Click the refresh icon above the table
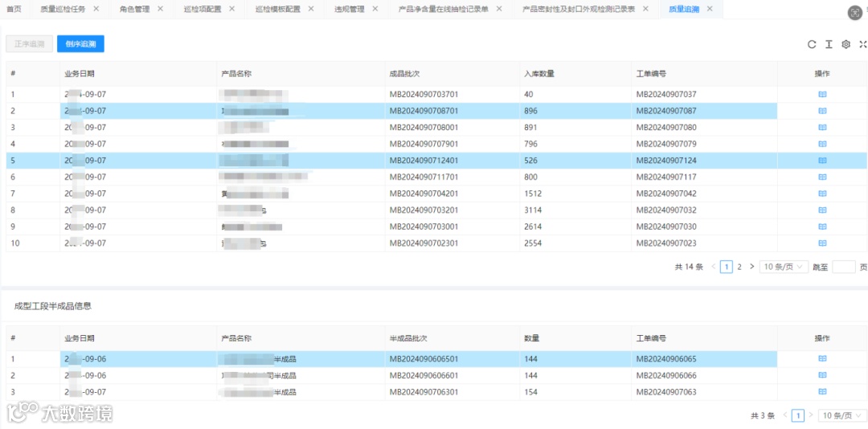 812,45
